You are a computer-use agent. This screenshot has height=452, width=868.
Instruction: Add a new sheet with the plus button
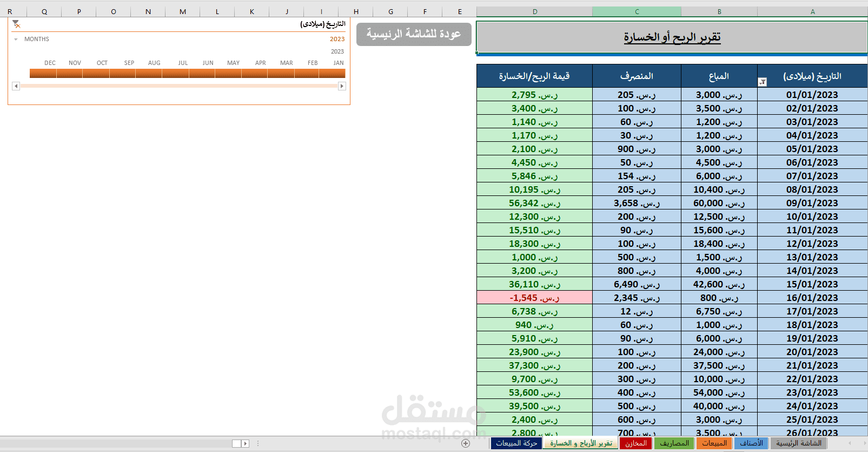tap(466, 443)
